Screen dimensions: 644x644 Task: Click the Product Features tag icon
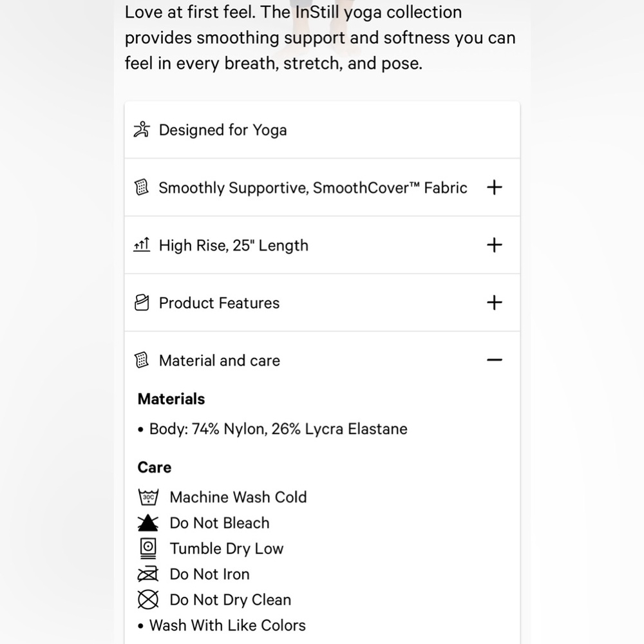142,303
